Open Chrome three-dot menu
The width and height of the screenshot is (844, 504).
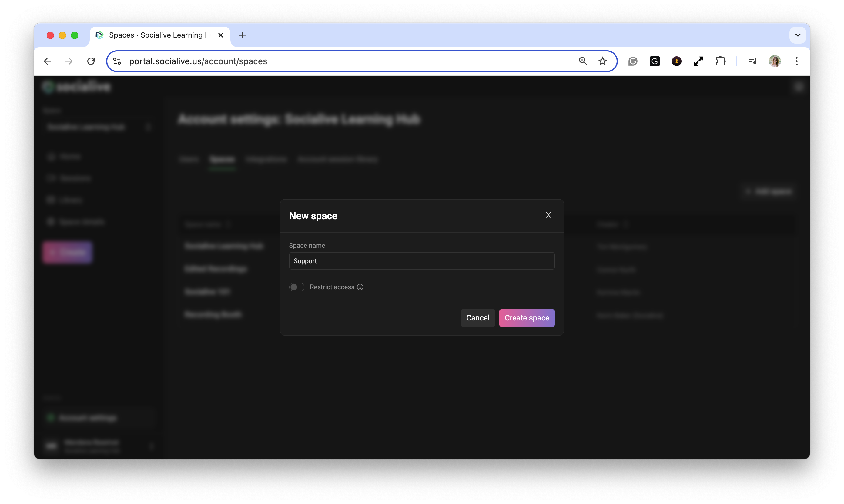click(796, 61)
